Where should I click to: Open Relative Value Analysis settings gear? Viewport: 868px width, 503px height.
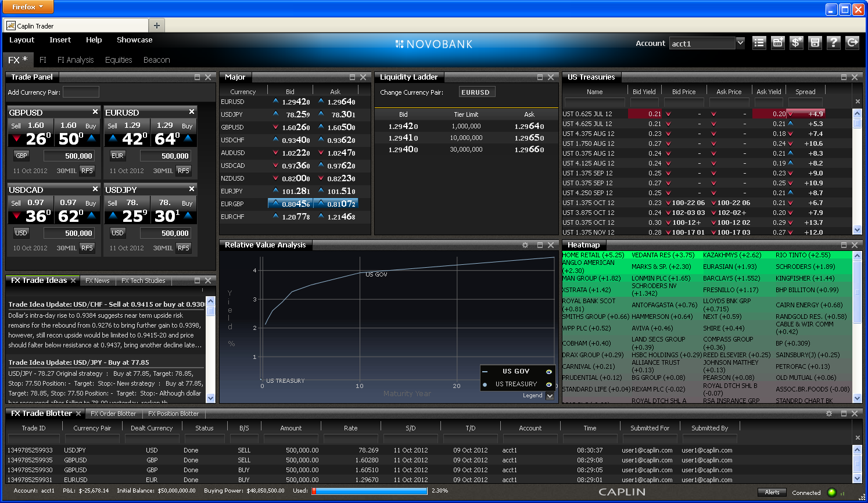(525, 245)
